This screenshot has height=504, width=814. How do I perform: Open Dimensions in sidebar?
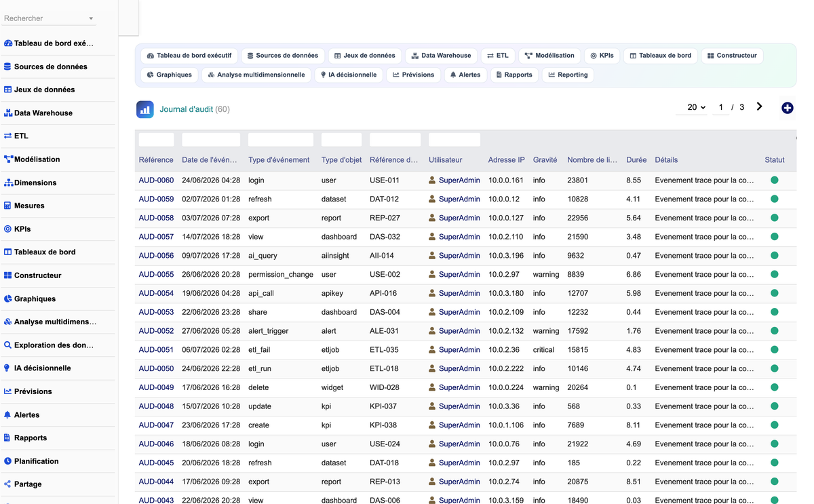coord(30,183)
